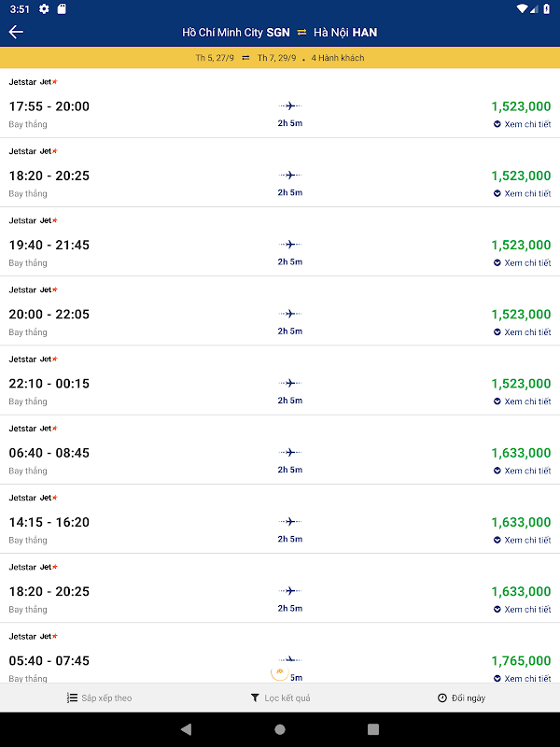Screen dimensions: 560x747
Task: Tap the 1,523,000 price of 20:00 flight
Action: coord(521,315)
